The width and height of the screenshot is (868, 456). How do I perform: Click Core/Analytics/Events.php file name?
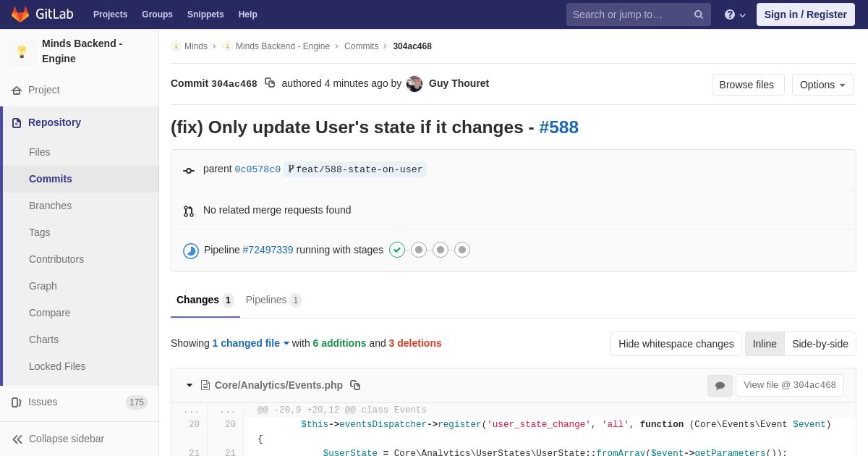[278, 385]
